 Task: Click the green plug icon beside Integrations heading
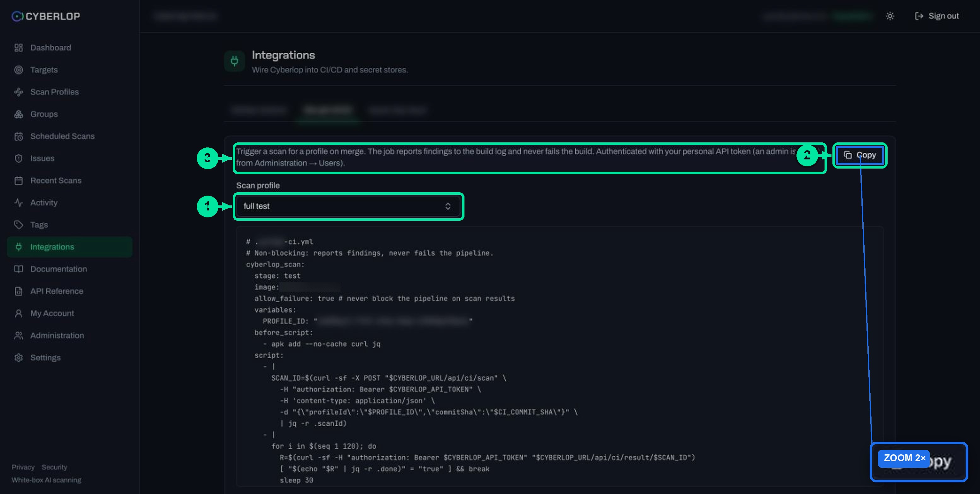pyautogui.click(x=234, y=61)
